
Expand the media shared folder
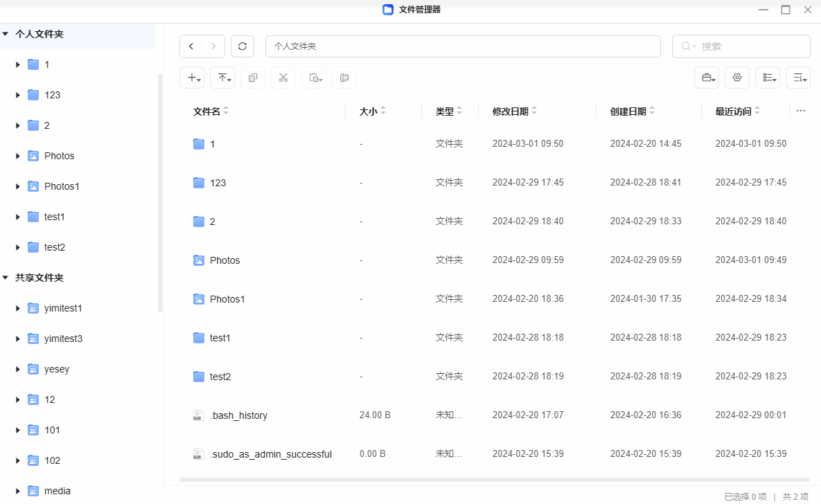click(x=18, y=491)
